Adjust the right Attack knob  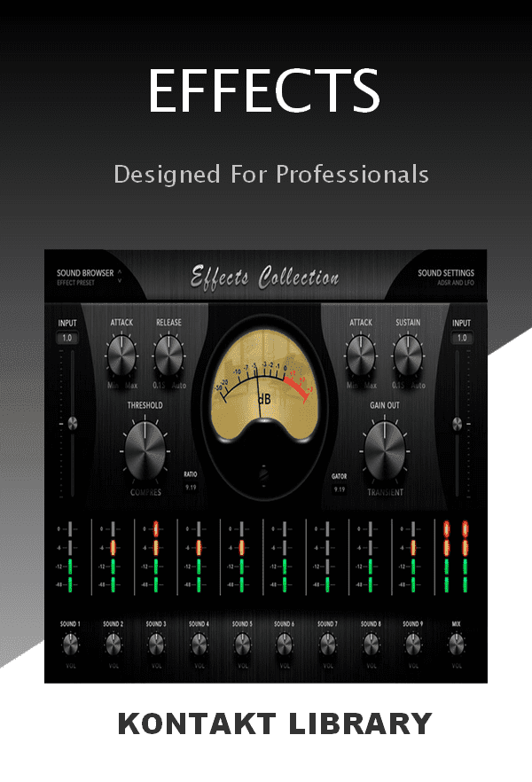click(361, 356)
